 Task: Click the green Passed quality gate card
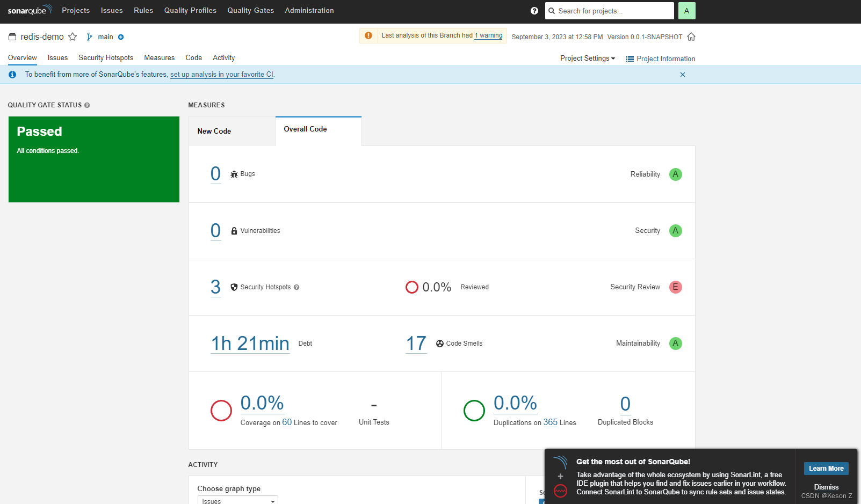pyautogui.click(x=94, y=159)
